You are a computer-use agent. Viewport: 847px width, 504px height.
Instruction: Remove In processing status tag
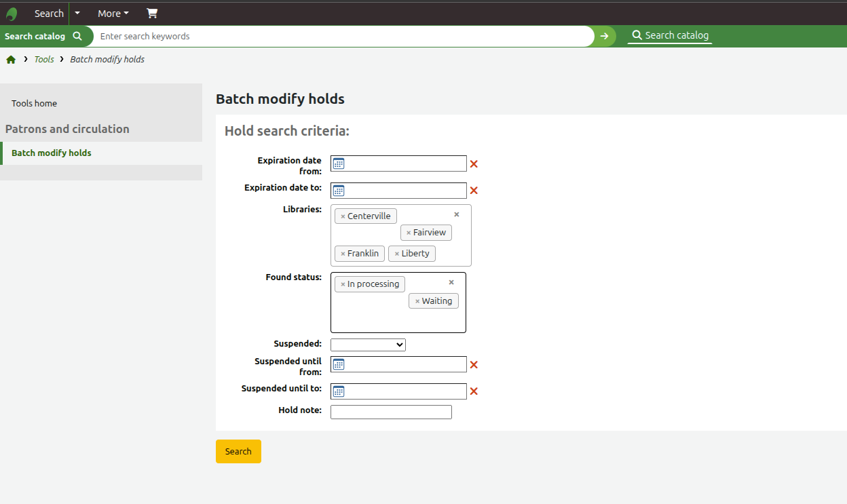(x=343, y=284)
